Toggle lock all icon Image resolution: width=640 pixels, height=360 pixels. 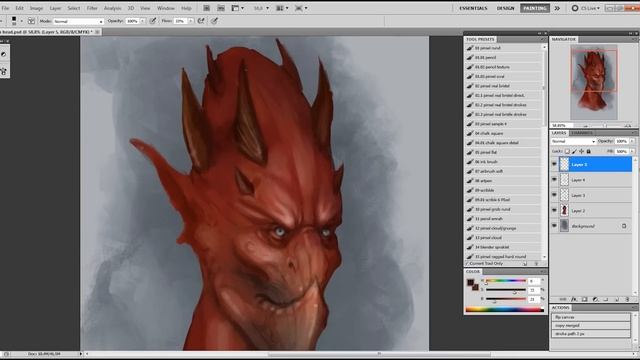tap(589, 151)
